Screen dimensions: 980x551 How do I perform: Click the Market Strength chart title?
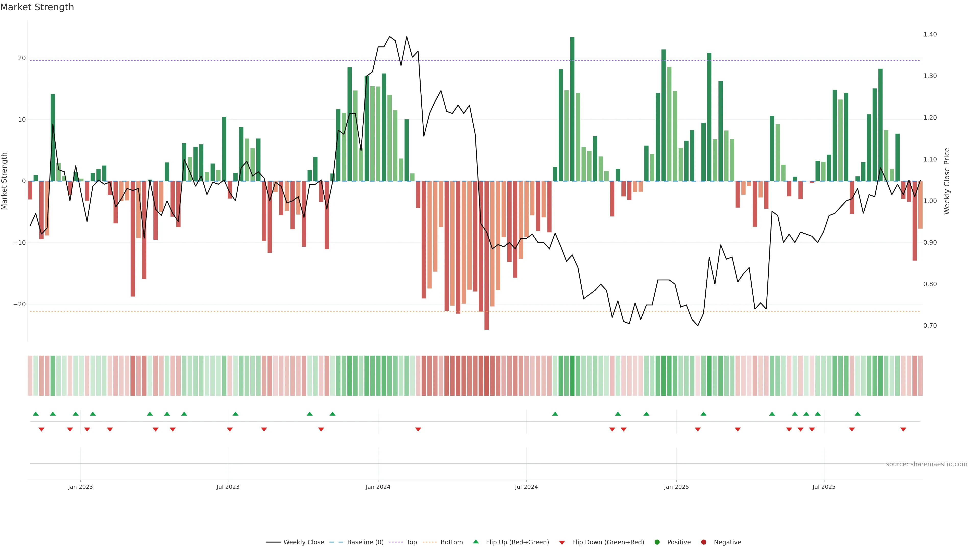37,7
